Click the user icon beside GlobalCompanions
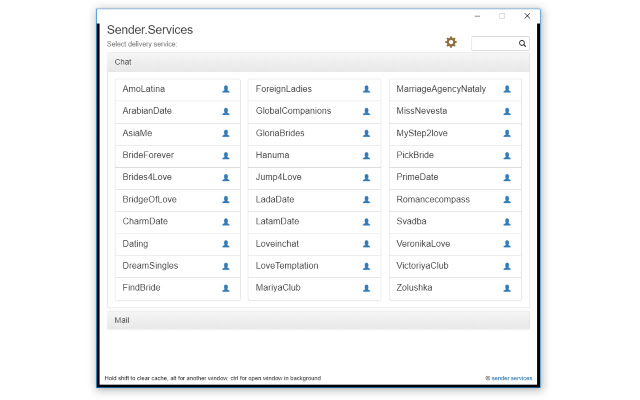The height and width of the screenshot is (400, 640). pyautogui.click(x=367, y=111)
